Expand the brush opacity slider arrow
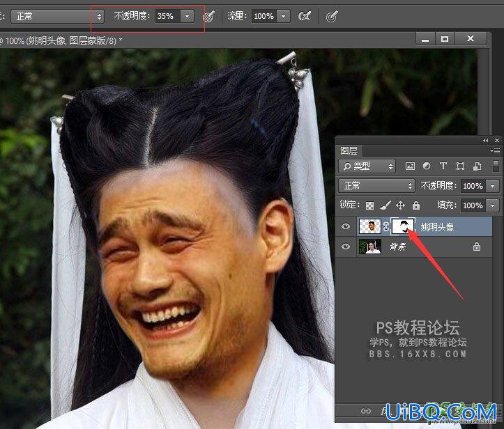 click(187, 16)
